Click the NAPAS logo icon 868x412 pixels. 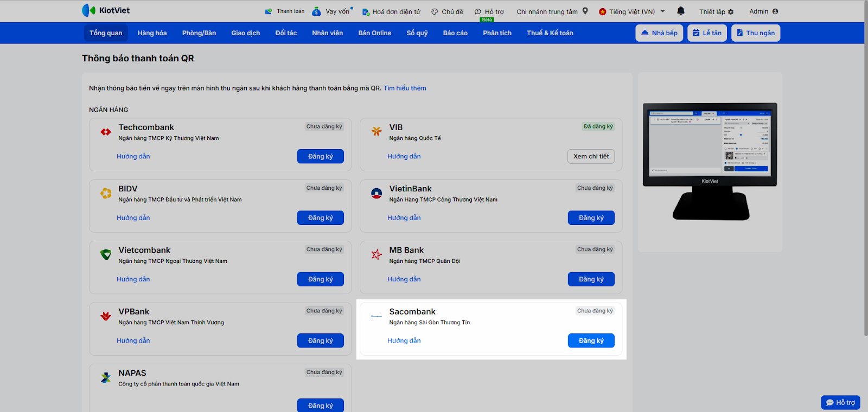coord(106,377)
